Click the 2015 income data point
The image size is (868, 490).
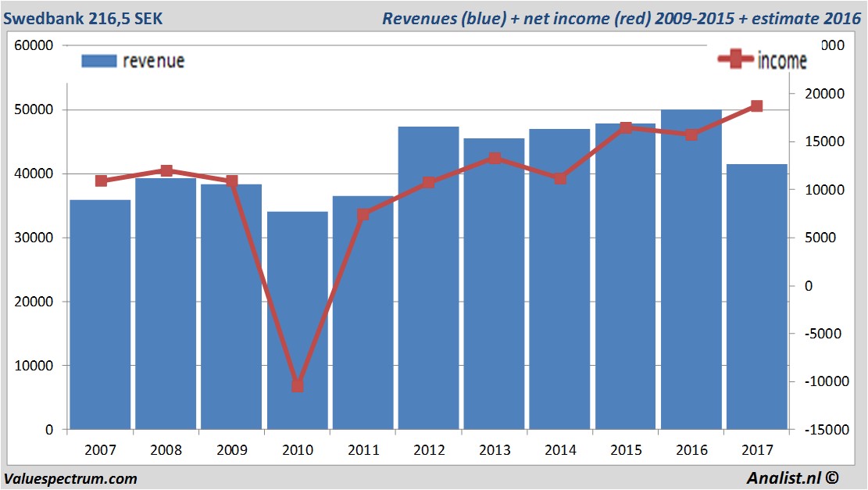(x=626, y=128)
